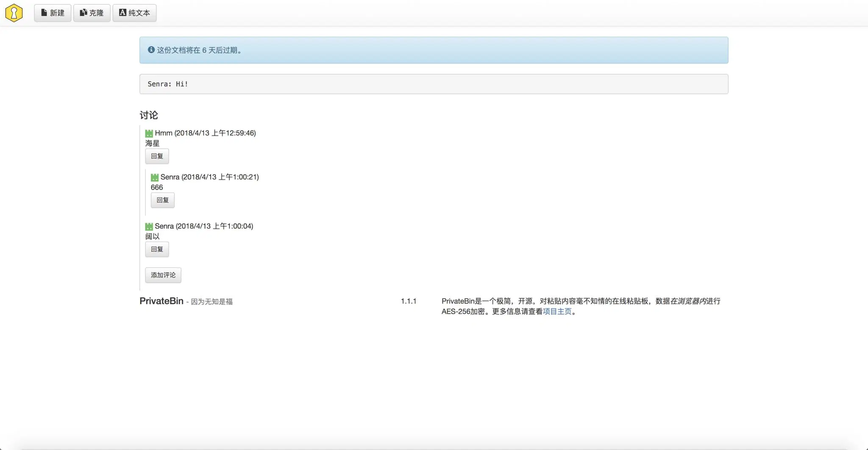Click the tagline 因为无知是福

coord(211,302)
